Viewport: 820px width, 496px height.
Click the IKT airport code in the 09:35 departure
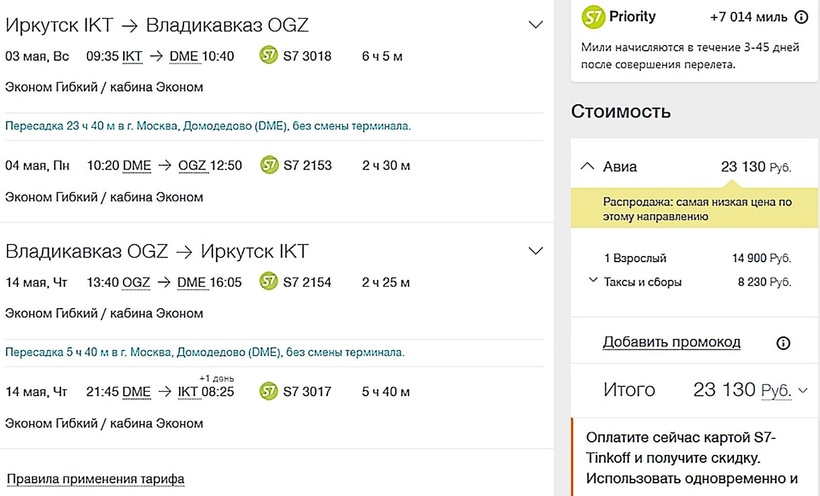point(133,56)
